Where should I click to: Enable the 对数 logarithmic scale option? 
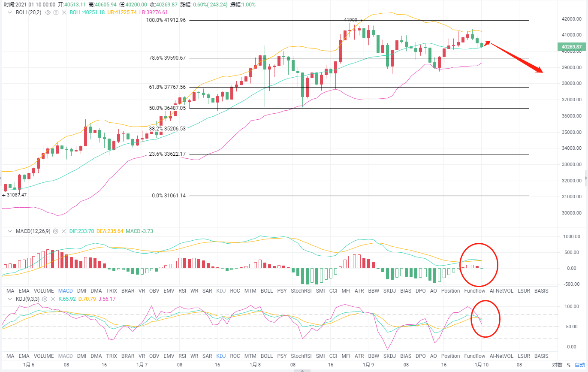click(557, 365)
